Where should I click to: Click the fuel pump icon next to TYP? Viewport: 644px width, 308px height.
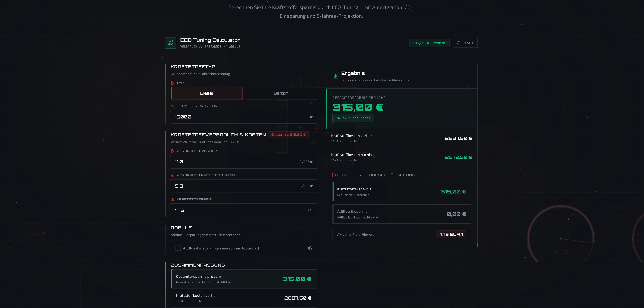[x=172, y=83]
